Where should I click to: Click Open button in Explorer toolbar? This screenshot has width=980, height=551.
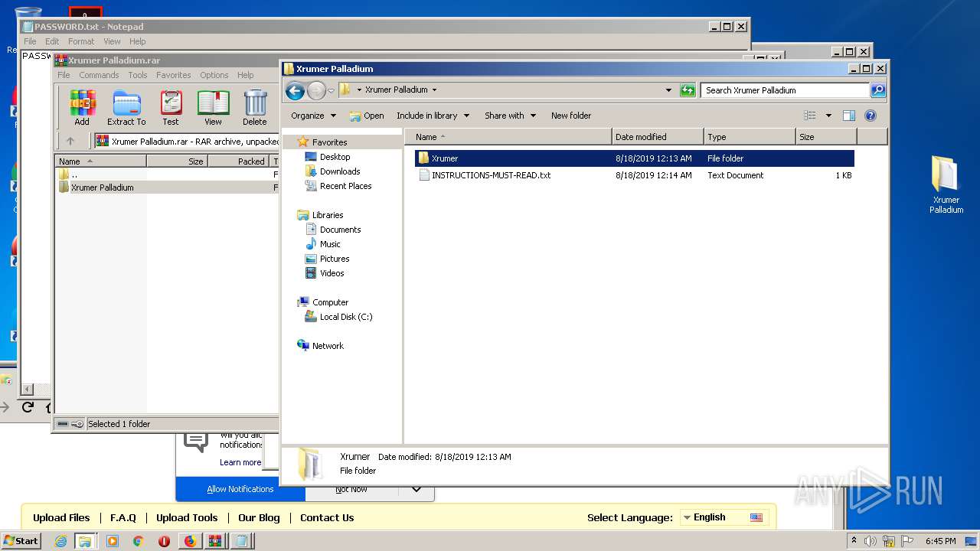pyautogui.click(x=367, y=116)
